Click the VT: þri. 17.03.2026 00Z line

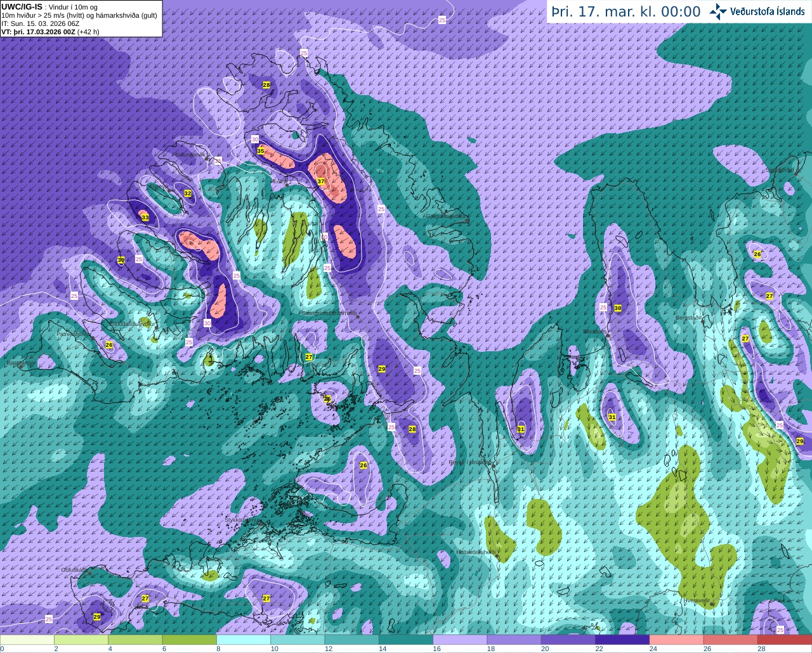(50, 32)
